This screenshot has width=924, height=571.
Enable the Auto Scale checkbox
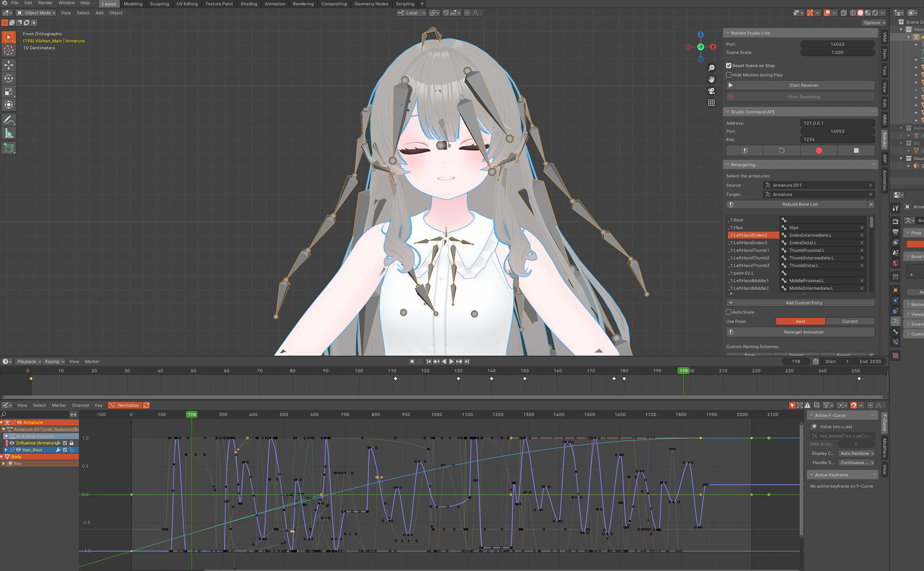click(x=729, y=312)
